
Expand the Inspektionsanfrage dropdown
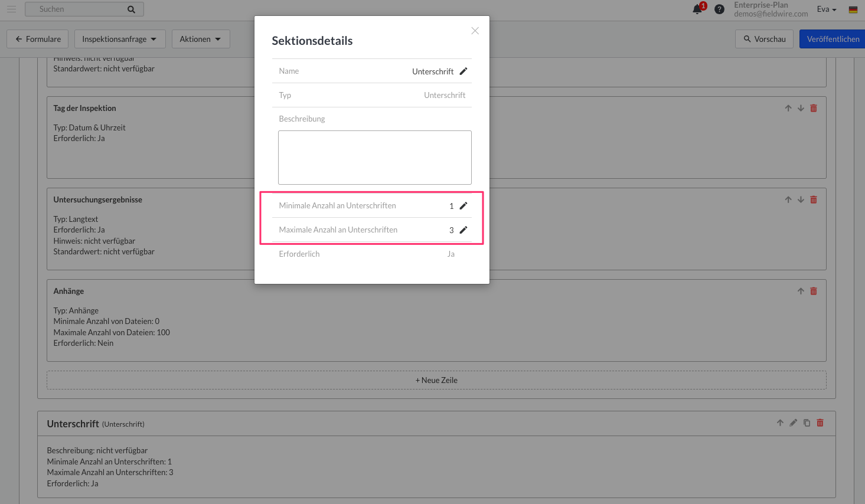click(120, 39)
